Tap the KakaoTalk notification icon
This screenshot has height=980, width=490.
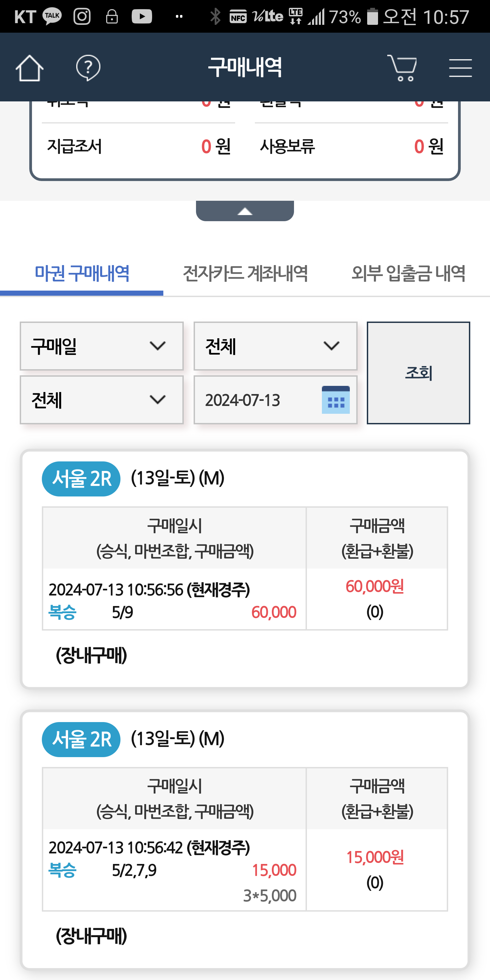[x=52, y=16]
